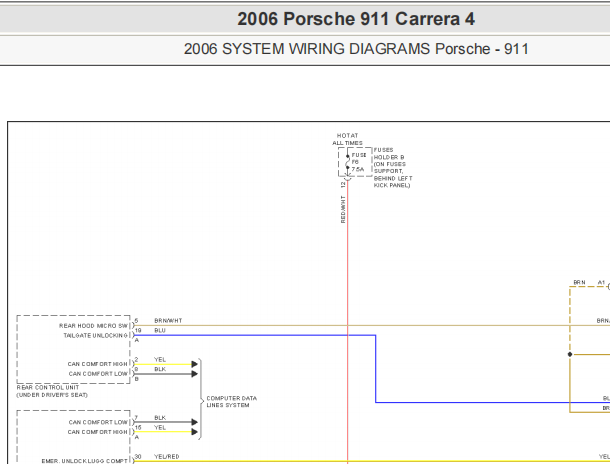Click the "2006 Porsche 911 Carrera 4" title
610x464 pixels.
[x=356, y=19]
